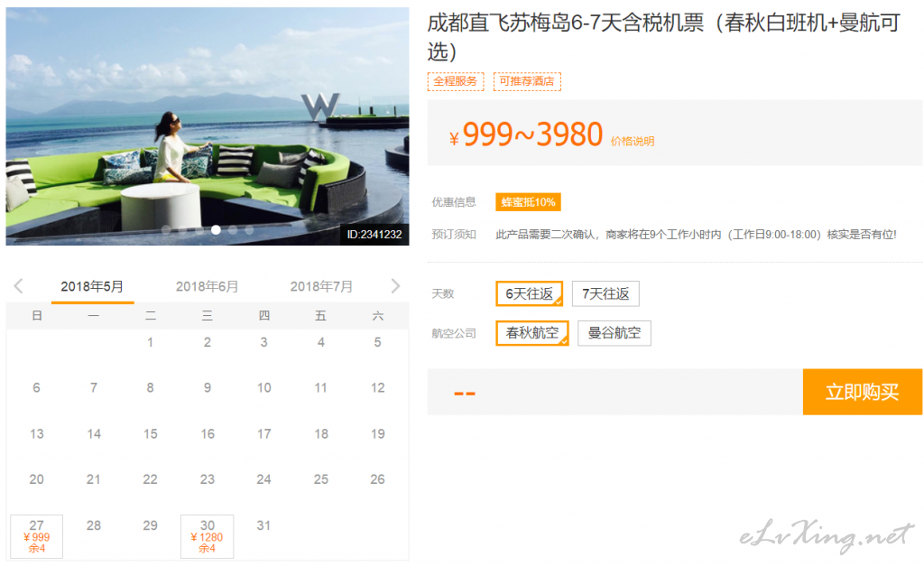Show the second carousel image dot
Image resolution: width=924 pixels, height=566 pixels.
pyautogui.click(x=182, y=230)
